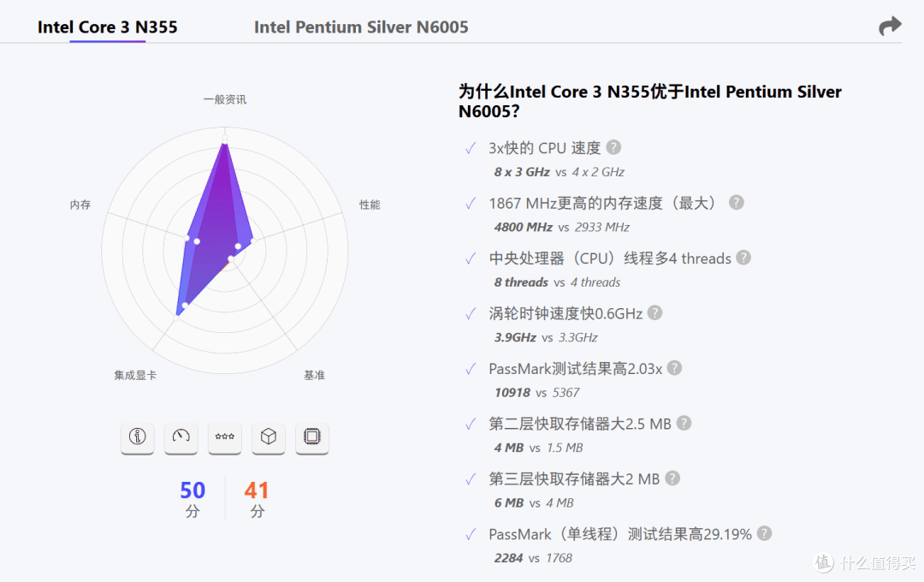Click the 内存 radar chart label
This screenshot has width=924, height=582.
pos(80,205)
